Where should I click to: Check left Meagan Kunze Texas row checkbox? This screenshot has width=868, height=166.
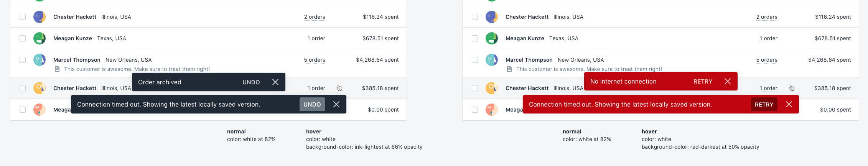click(23, 38)
